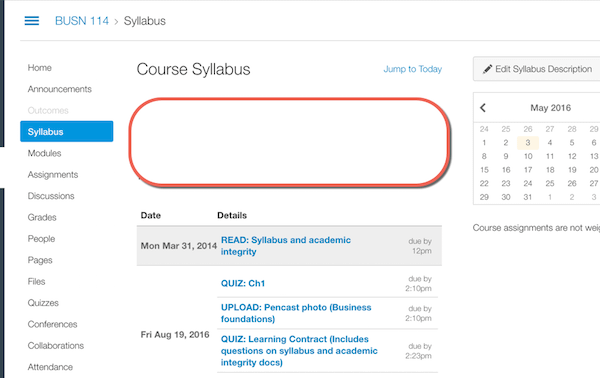Select Home in course navigation
Image resolution: width=600 pixels, height=378 pixels.
coord(39,68)
